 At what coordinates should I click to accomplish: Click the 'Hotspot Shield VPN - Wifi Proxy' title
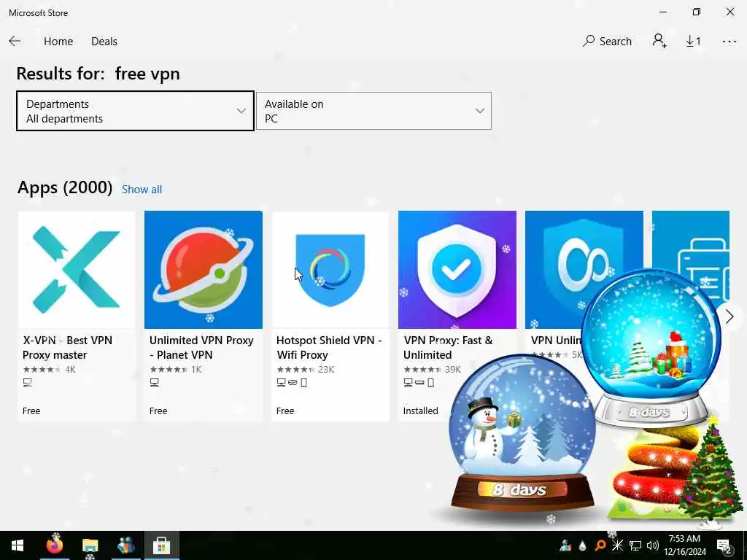329,348
